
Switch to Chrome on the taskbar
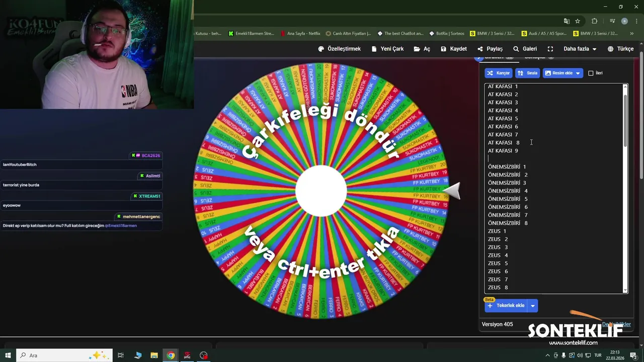[x=171, y=355]
